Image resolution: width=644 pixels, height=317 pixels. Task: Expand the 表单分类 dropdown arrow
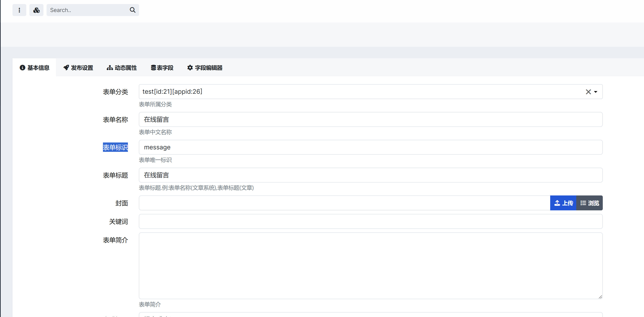click(596, 92)
